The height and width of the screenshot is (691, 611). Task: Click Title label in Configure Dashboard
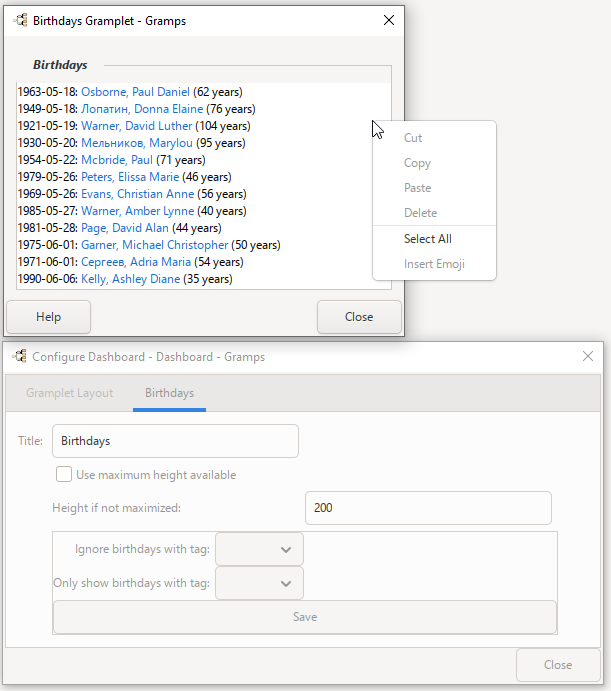point(30,441)
